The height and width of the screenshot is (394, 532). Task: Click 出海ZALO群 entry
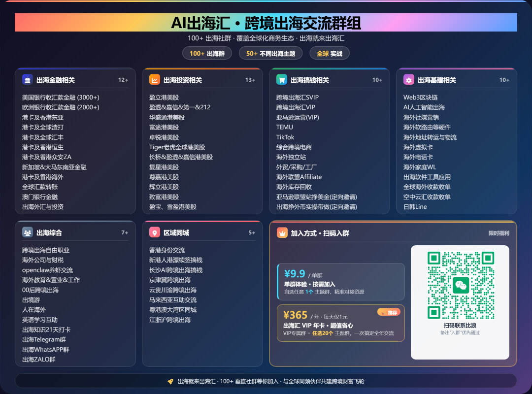click(x=39, y=360)
